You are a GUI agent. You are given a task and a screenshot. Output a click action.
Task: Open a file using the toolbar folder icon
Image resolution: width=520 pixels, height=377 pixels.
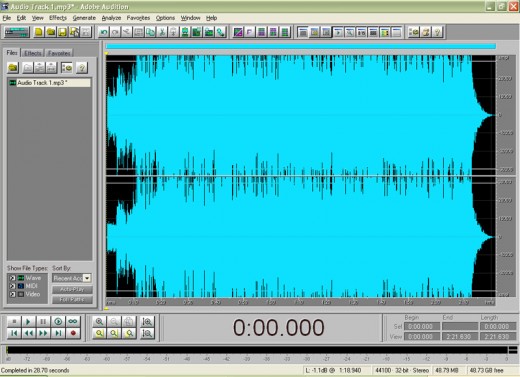pyautogui.click(x=51, y=32)
